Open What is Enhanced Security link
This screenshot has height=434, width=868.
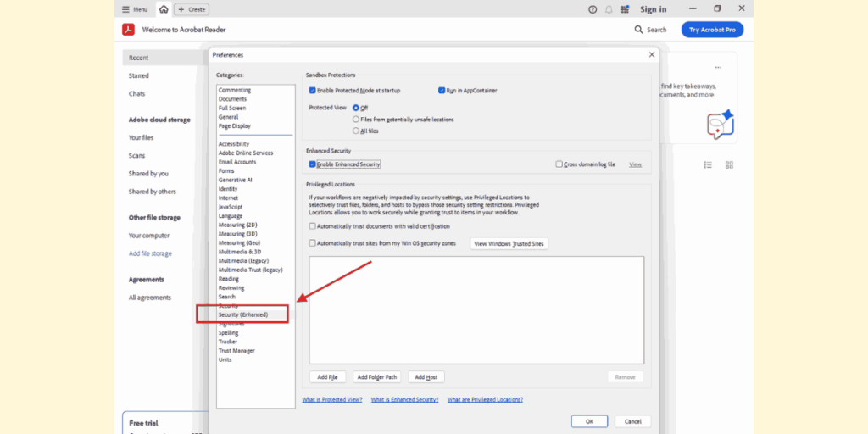404,400
